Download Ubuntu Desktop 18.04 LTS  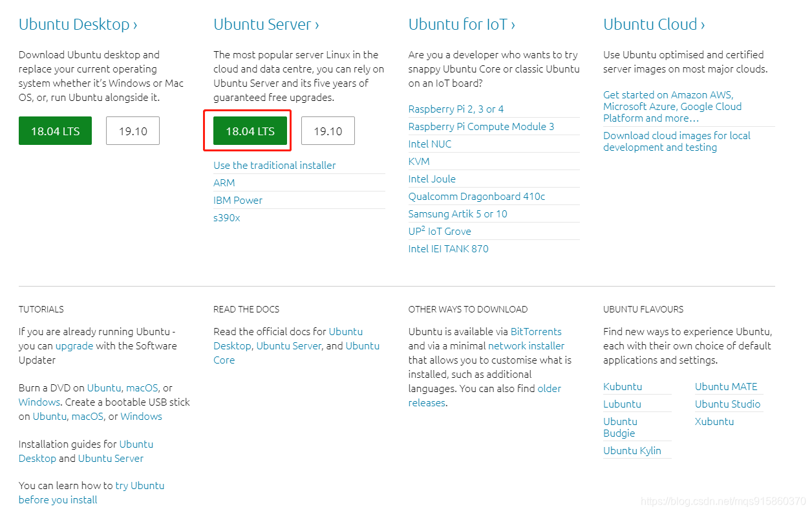(55, 131)
